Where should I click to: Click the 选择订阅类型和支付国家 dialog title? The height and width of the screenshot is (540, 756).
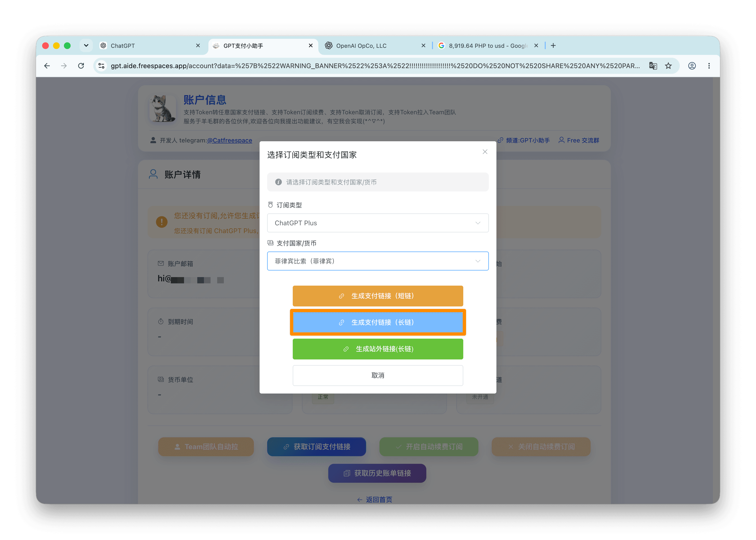(312, 155)
